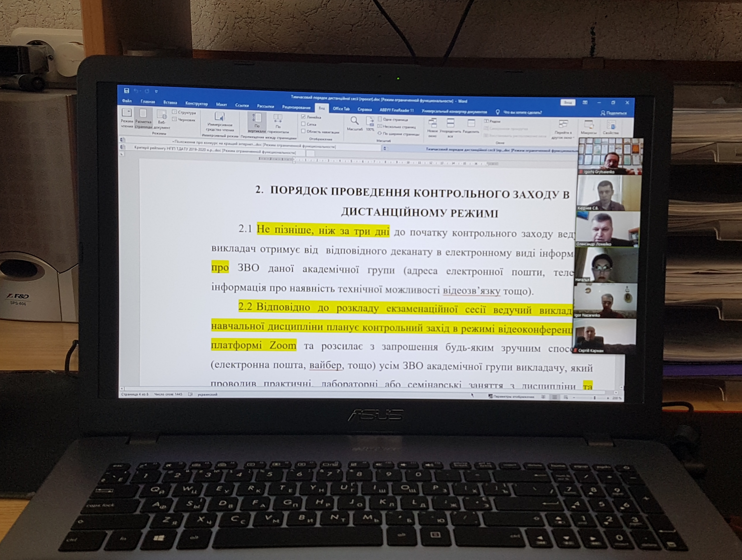Click the Save icon in quick access toolbar
Screen dimensions: 742x560
tap(127, 91)
